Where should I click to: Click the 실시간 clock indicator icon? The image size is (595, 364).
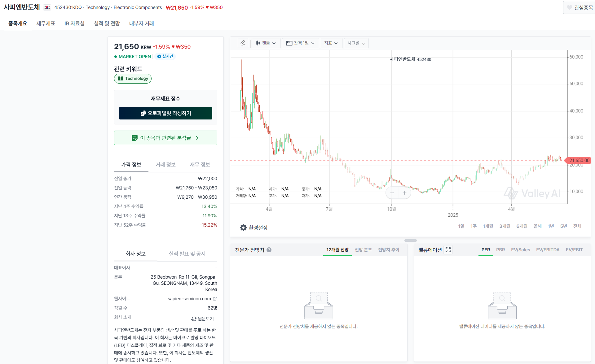[159, 56]
